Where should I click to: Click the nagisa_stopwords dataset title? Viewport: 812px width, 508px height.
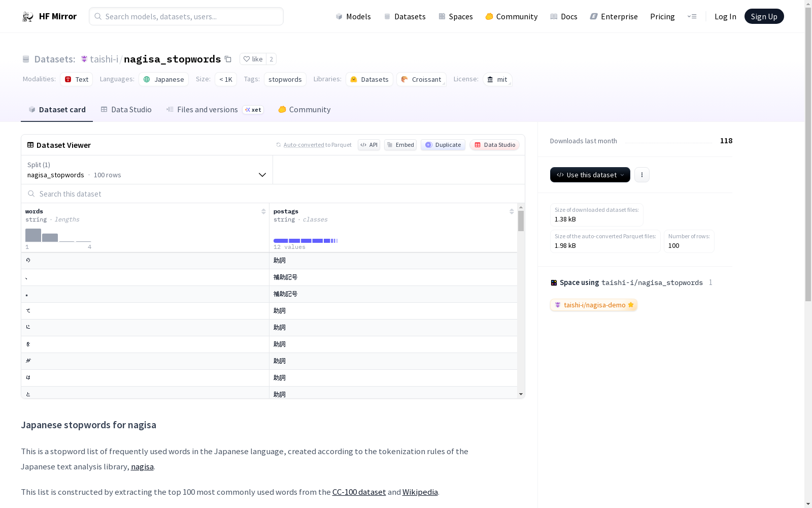tap(173, 59)
